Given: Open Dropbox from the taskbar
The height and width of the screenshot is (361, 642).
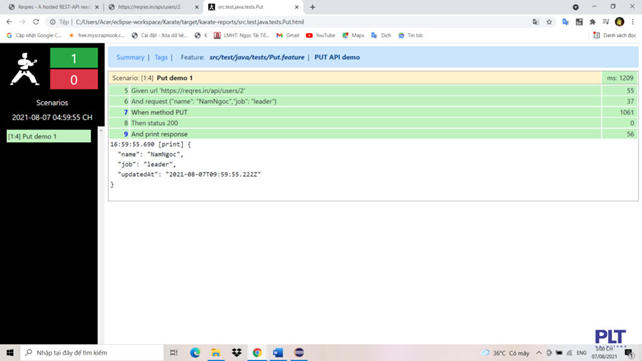Looking at the screenshot, I should pyautogui.click(x=237, y=352).
